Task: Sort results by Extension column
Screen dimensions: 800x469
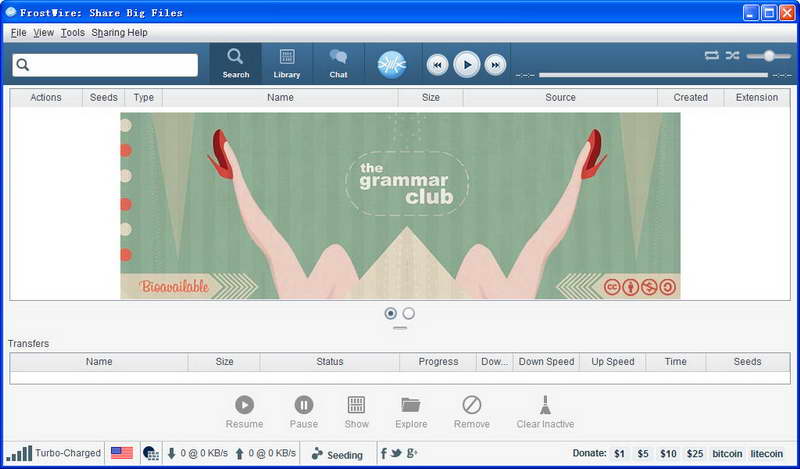Action: [757, 97]
